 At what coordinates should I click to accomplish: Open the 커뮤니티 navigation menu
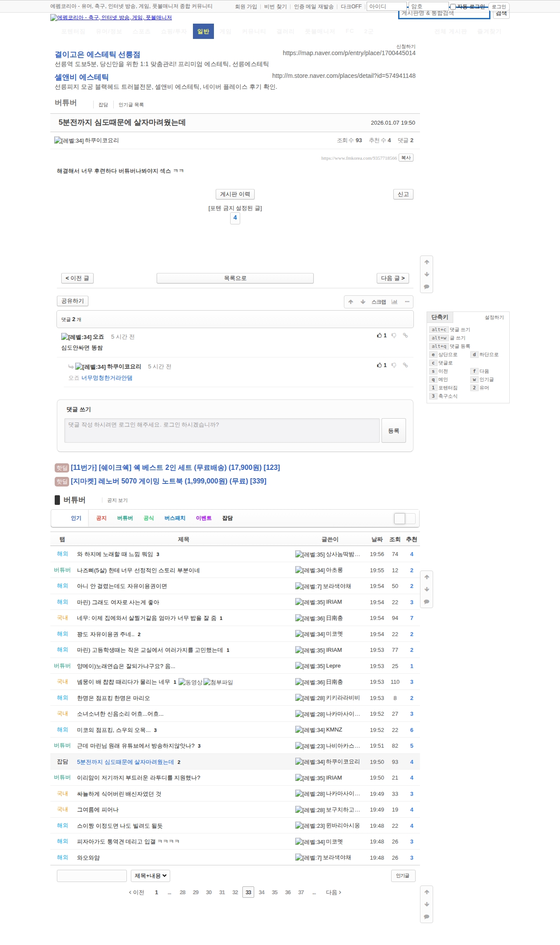[x=254, y=31]
